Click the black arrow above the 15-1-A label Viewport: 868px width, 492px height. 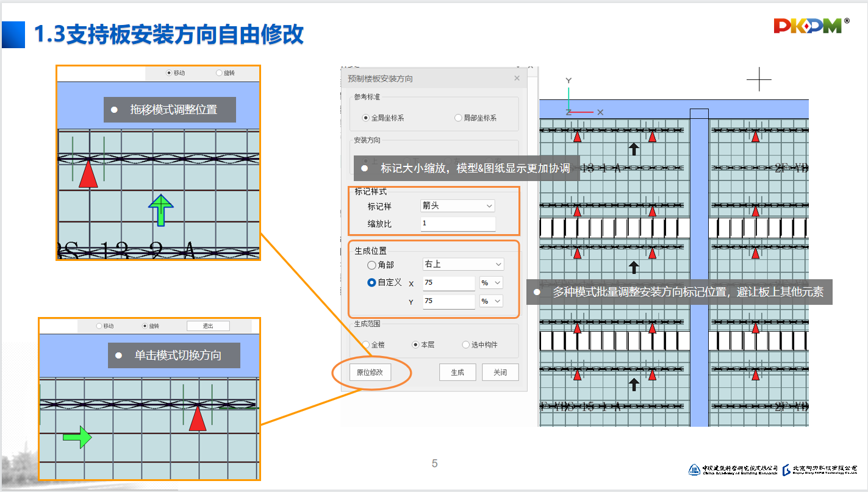634,384
